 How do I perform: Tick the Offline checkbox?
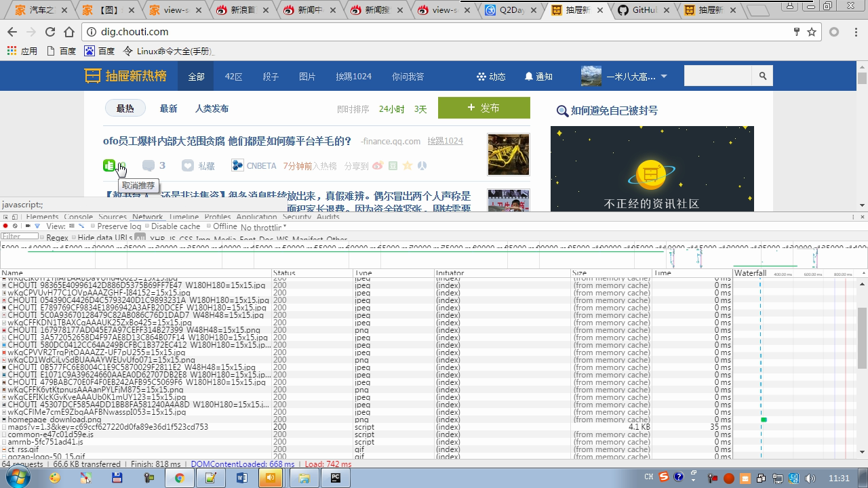coord(209,226)
